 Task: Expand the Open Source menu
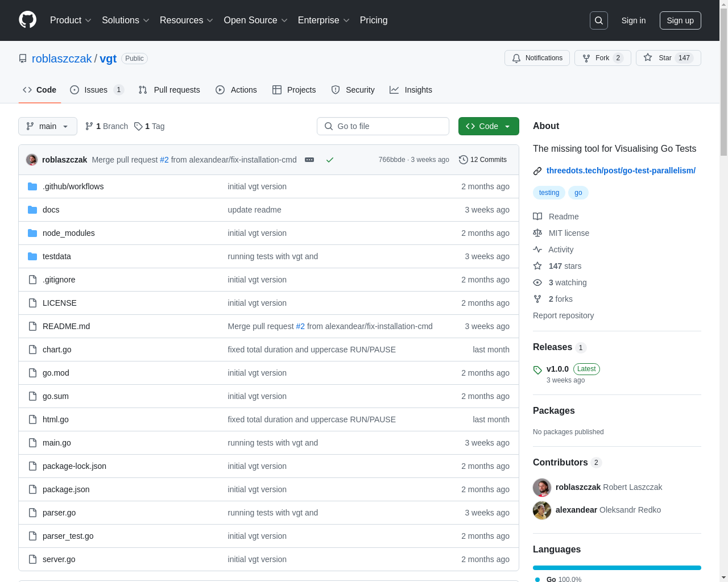coord(256,20)
